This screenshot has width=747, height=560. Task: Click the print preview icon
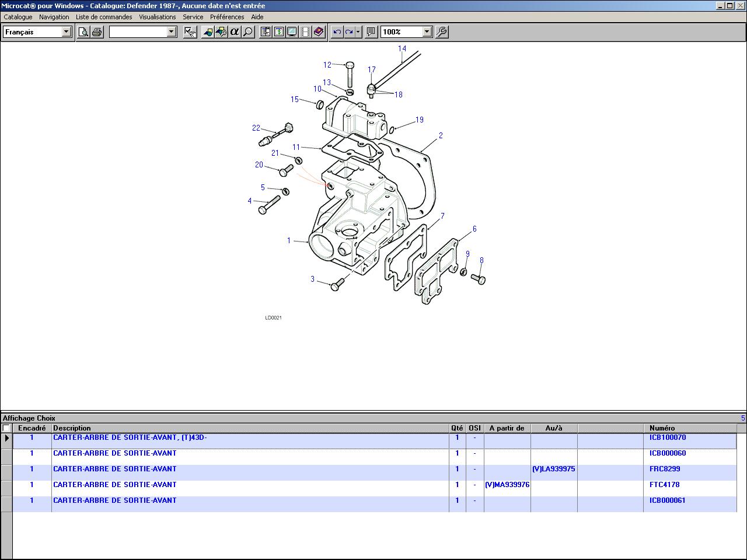pyautogui.click(x=83, y=32)
